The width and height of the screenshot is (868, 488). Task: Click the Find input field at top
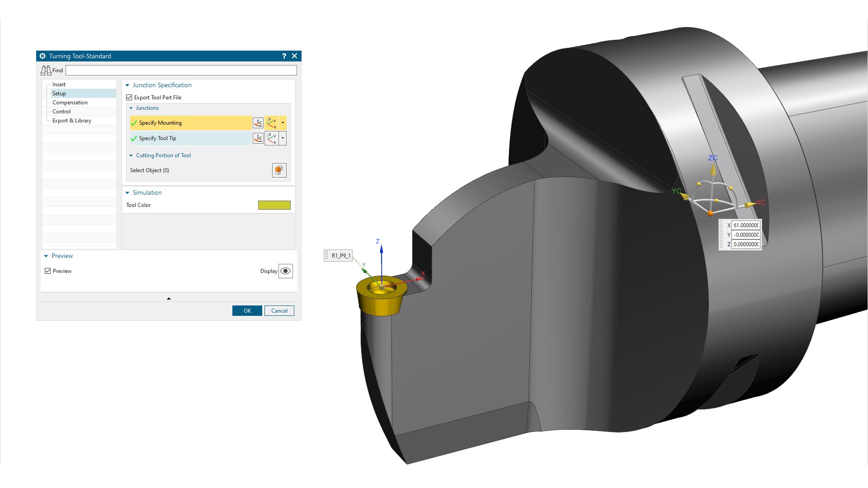click(181, 70)
